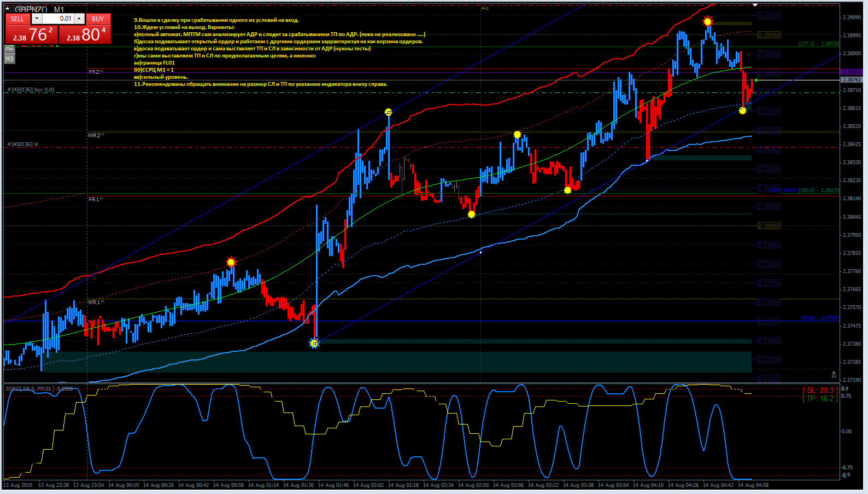
Task: Click the Fibonacci (127.2) - 2.38938 label
Action: [x=818, y=43]
